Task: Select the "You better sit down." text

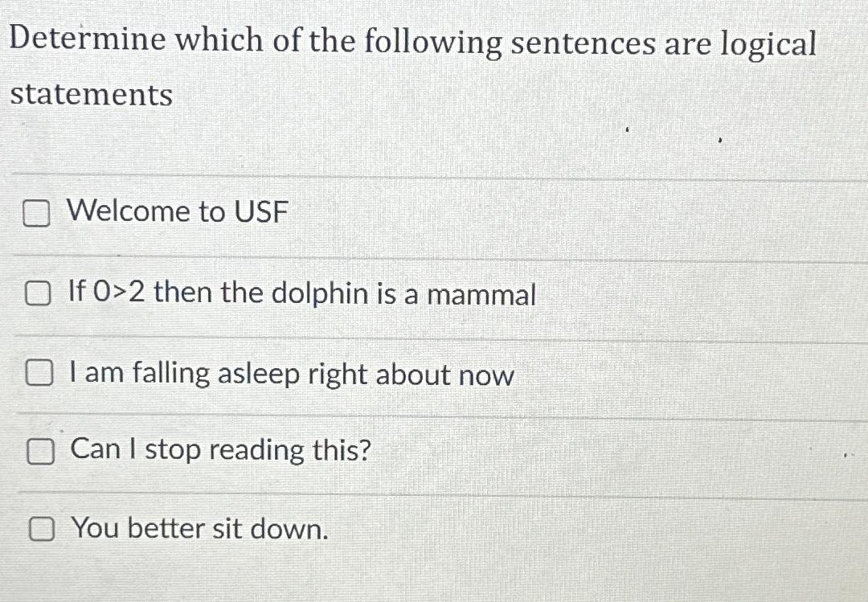Action: 198,529
